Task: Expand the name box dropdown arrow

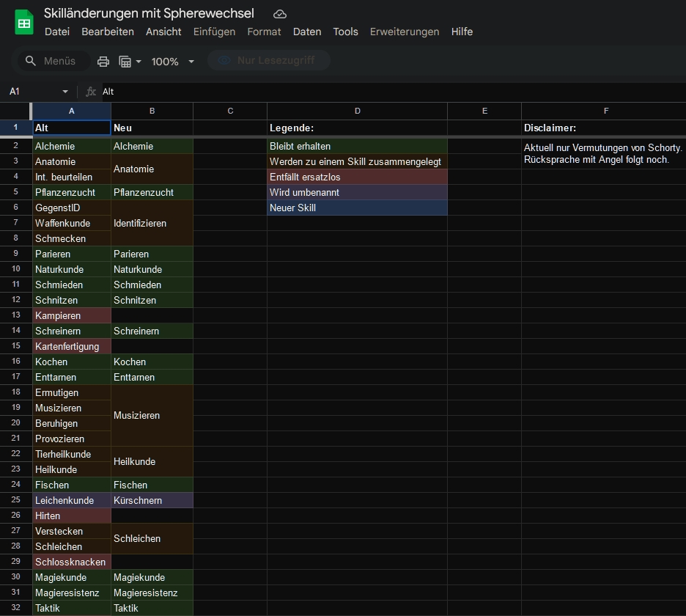Action: click(x=65, y=92)
